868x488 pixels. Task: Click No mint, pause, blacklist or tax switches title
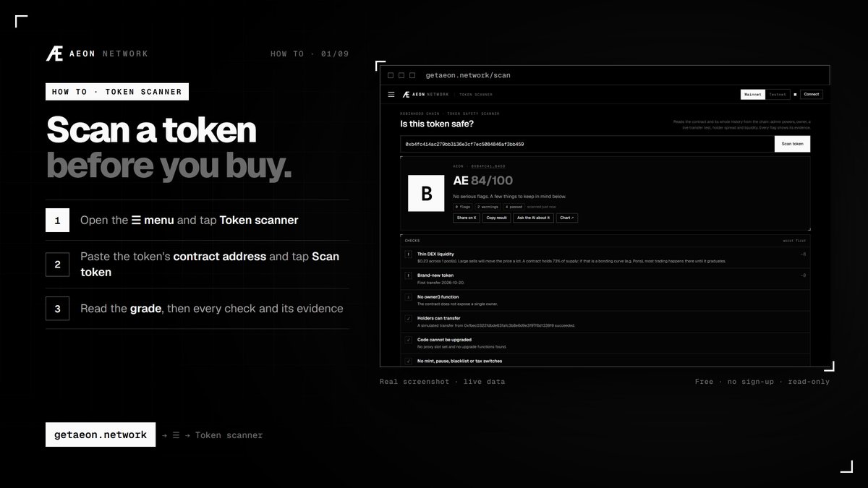point(459,361)
